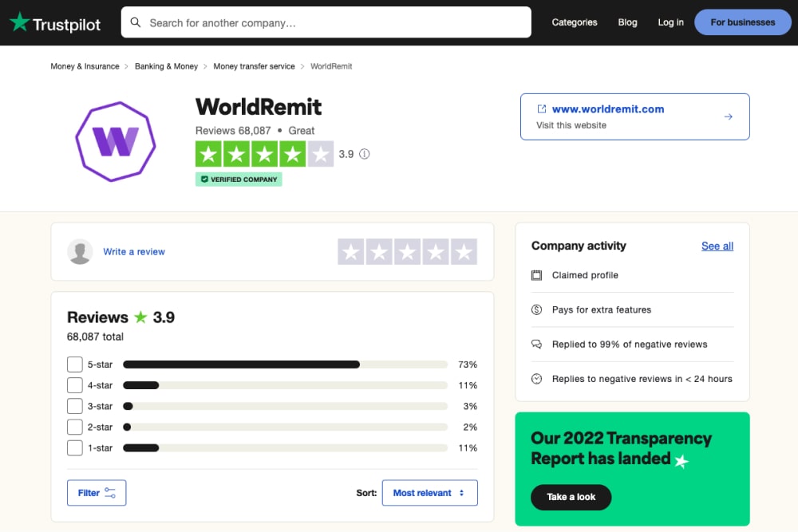The height and width of the screenshot is (532, 798).
Task: Click the replied to negative reviews chat icon
Action: click(536, 345)
